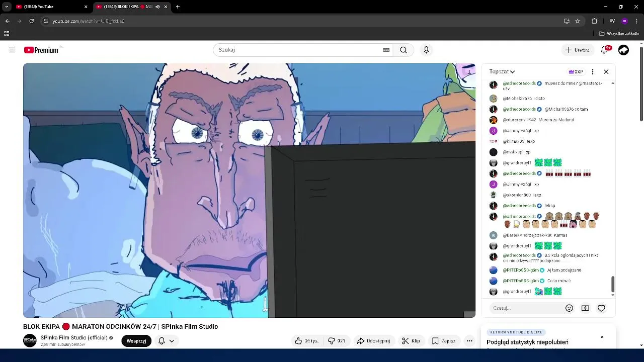Image resolution: width=644 pixels, height=362 pixels.
Task: Like the video with thumbs up
Action: pyautogui.click(x=307, y=341)
